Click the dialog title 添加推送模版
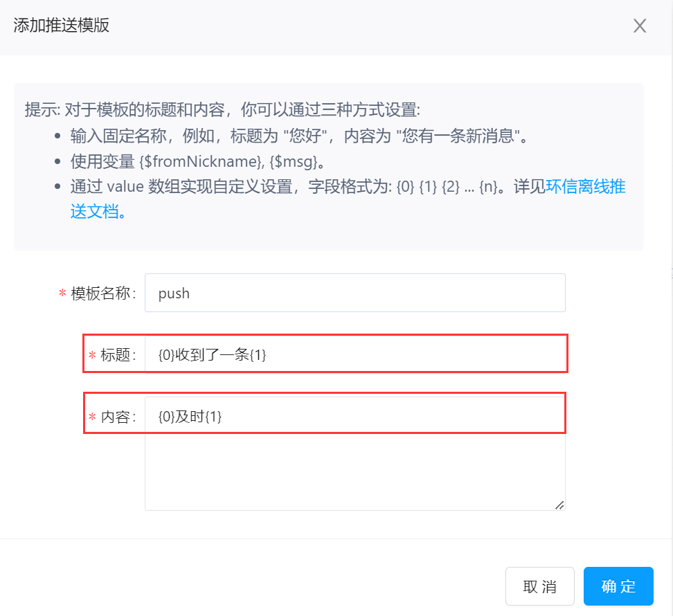The height and width of the screenshot is (616, 673). pos(62,26)
